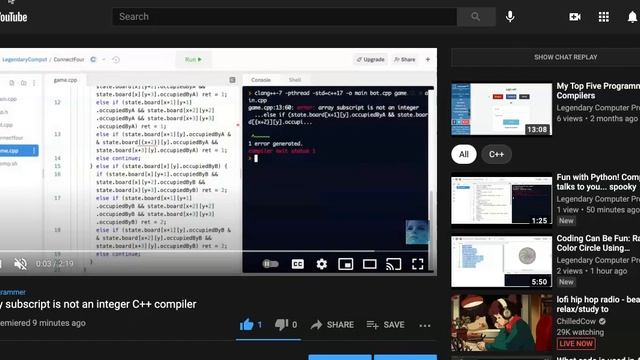Open the more actions ellipsis menu
Screen dimensions: 640x360
pyautogui.click(x=425, y=325)
